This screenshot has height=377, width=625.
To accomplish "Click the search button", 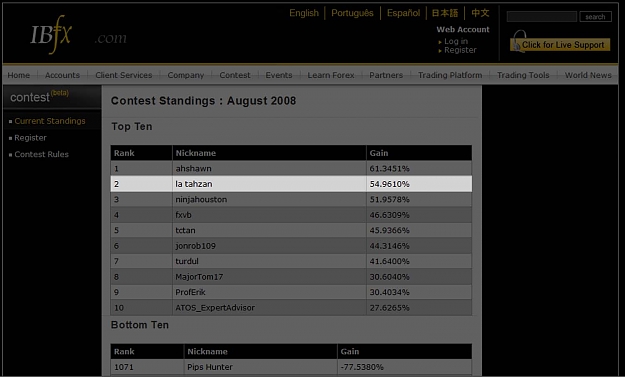I will [596, 16].
